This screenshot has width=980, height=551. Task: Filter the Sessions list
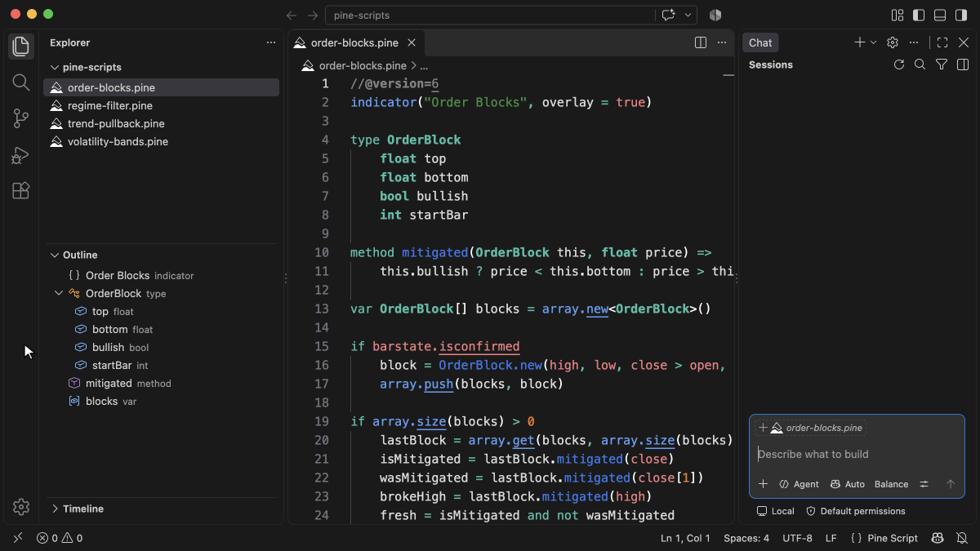click(x=942, y=64)
